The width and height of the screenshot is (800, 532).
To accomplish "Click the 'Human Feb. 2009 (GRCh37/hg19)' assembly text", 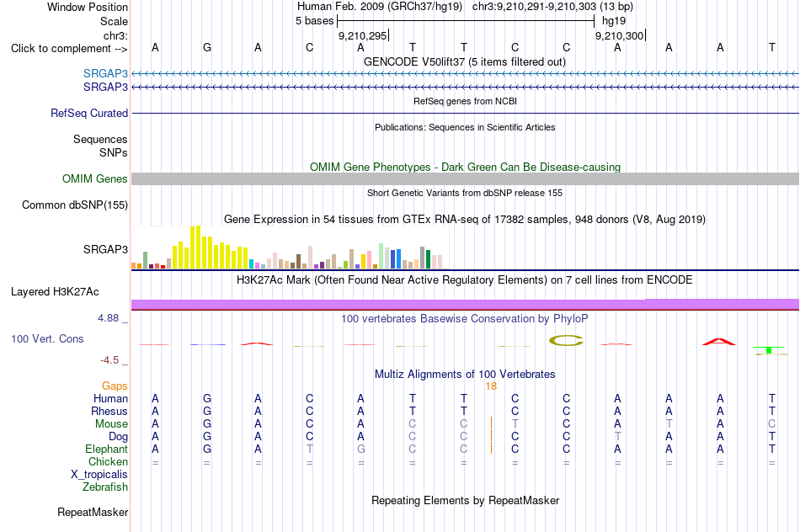I will coord(380,7).
